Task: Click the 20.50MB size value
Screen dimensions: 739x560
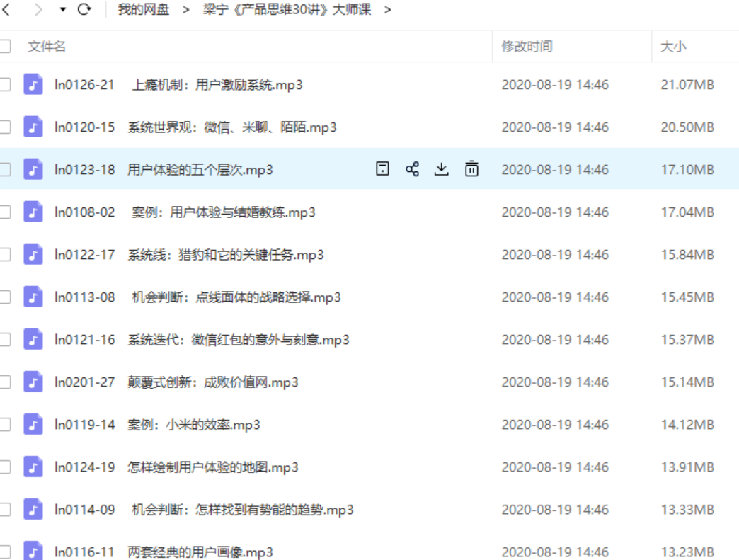Action: click(687, 127)
